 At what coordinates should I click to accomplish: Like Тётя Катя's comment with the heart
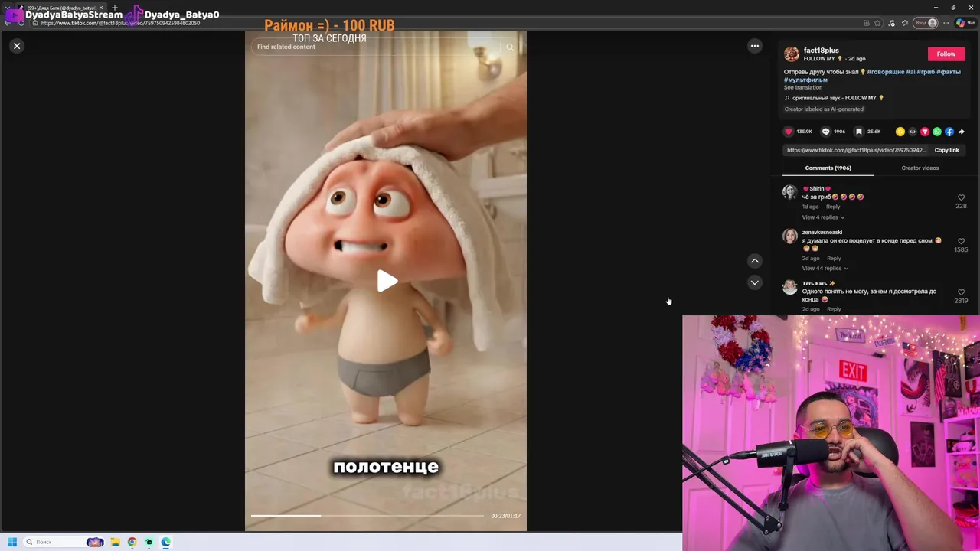tap(962, 292)
